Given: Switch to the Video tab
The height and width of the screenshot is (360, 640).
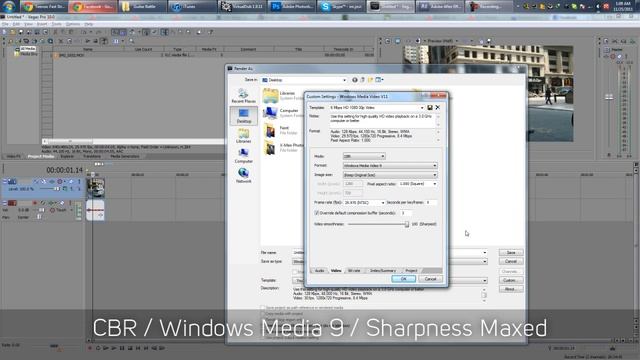Looking at the screenshot, I should pyautogui.click(x=336, y=271).
